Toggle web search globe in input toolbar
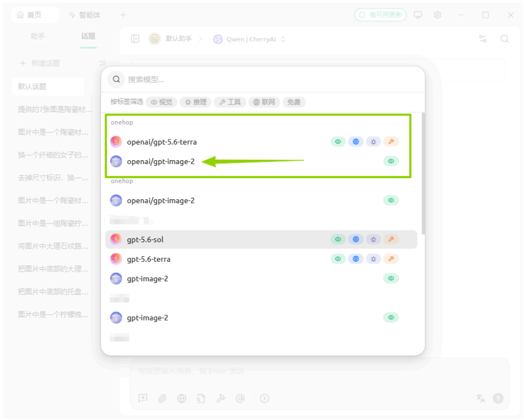This screenshot has width=524, height=420. [x=181, y=398]
